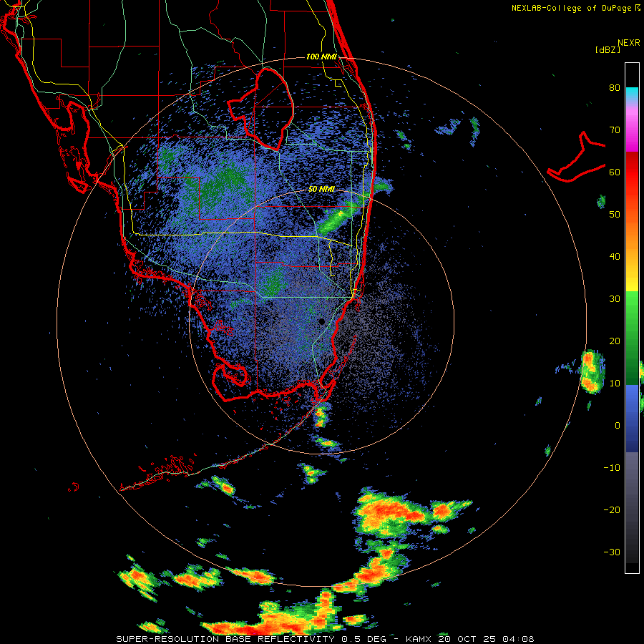Click the pink-magenta segment of the color bar
The width and height of the screenshot is (644, 644).
[x=632, y=127]
